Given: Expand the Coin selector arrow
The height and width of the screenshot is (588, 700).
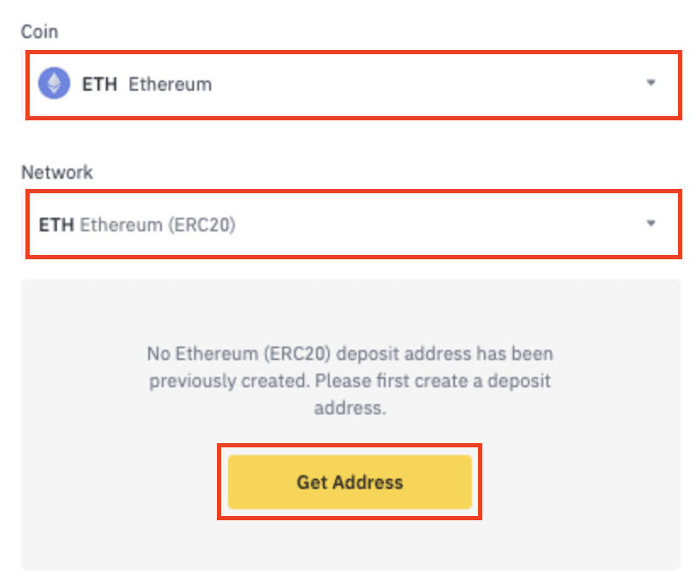Looking at the screenshot, I should (651, 82).
